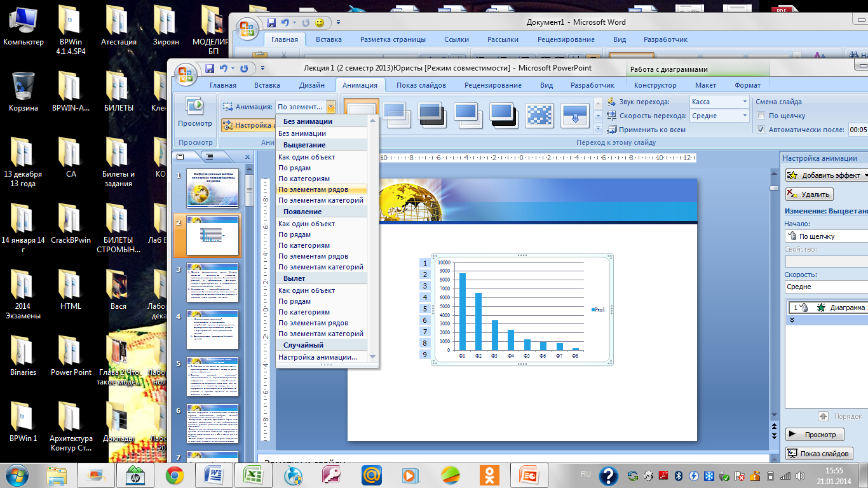Click Просмотр play button in animation pane

click(x=815, y=435)
